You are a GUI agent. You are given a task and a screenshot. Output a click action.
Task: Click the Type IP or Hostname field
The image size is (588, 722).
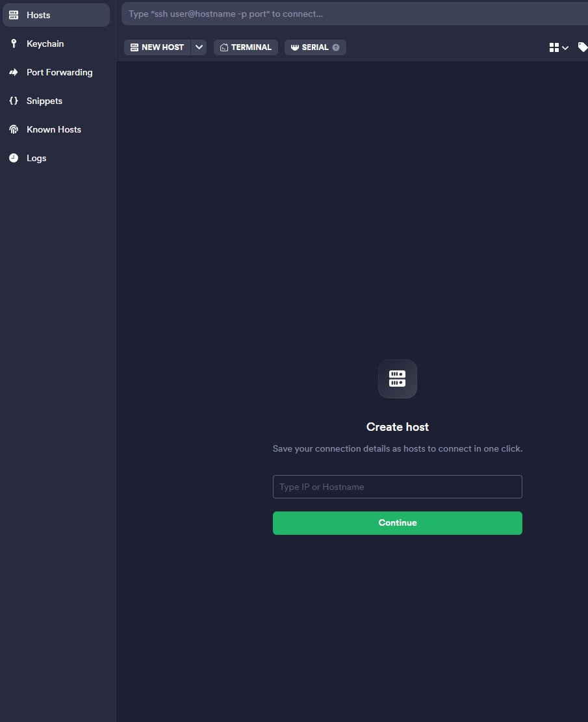point(398,487)
